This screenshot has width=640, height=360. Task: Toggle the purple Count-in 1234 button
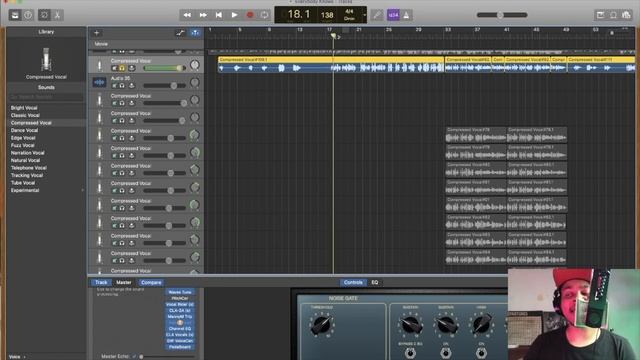tap(393, 15)
